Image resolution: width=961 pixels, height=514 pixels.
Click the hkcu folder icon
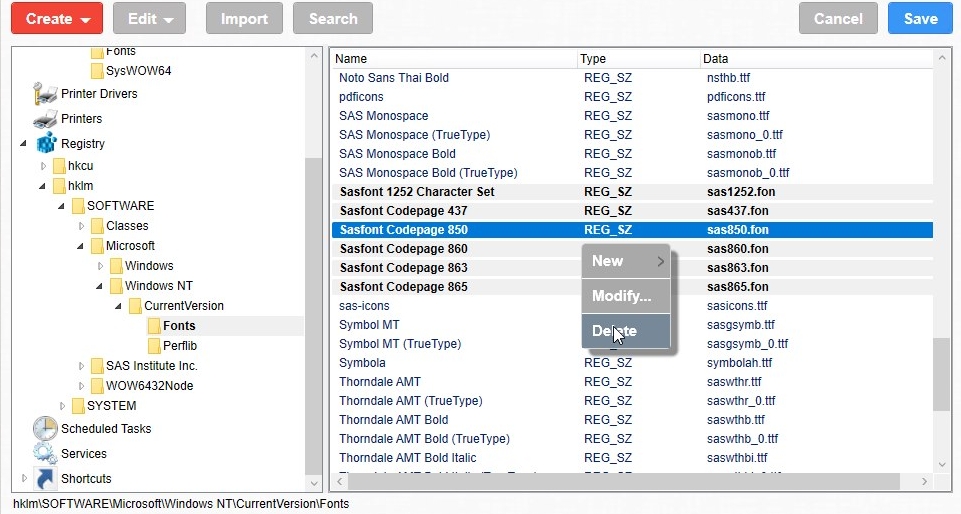click(59, 166)
